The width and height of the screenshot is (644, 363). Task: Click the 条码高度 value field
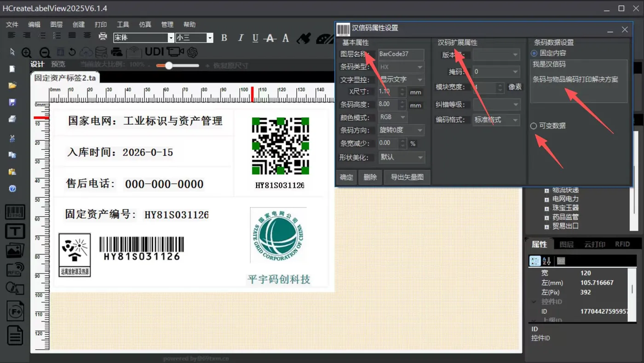[389, 104]
